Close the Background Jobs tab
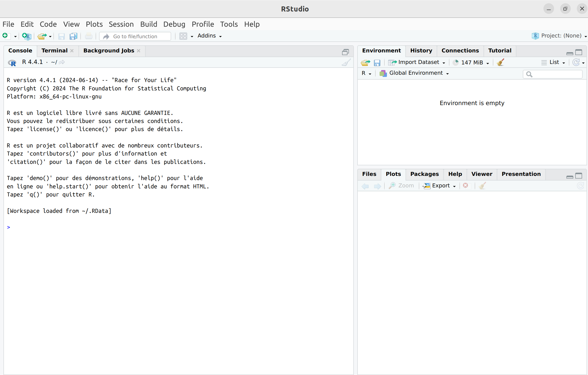The height and width of the screenshot is (375, 588). click(139, 51)
